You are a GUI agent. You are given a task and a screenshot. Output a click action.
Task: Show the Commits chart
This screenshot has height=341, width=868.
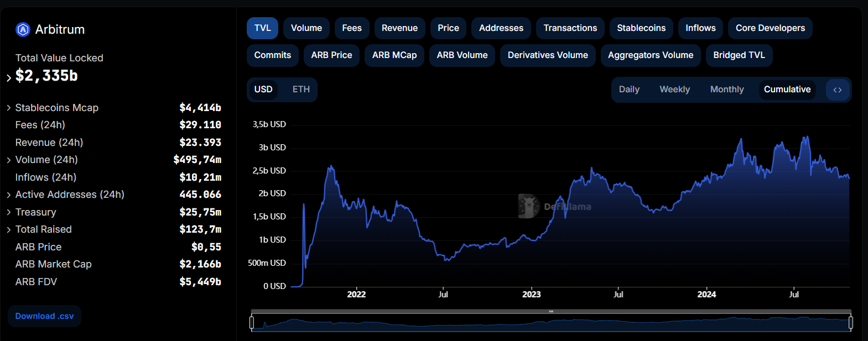(273, 55)
